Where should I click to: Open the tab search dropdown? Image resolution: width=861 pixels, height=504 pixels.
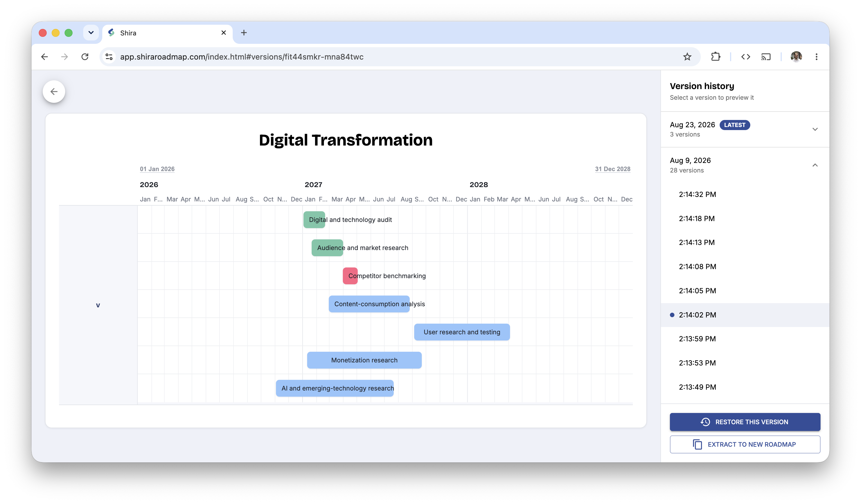click(x=91, y=33)
